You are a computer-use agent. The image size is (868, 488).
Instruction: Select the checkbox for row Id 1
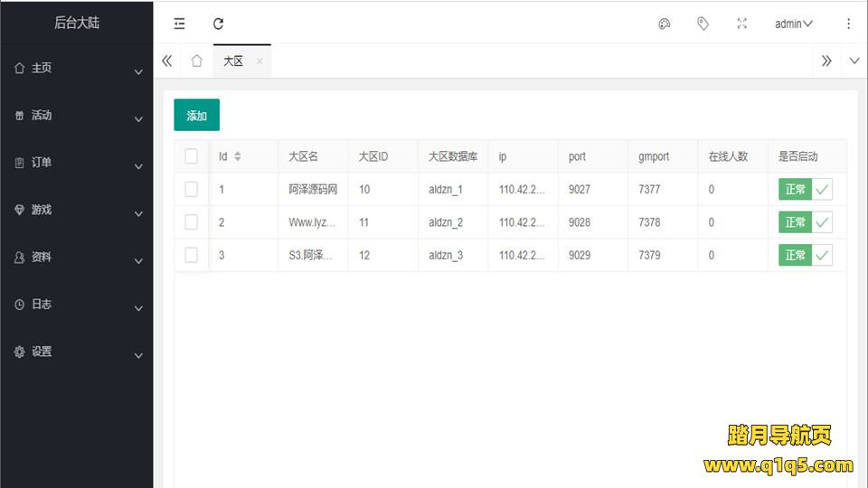pyautogui.click(x=191, y=189)
